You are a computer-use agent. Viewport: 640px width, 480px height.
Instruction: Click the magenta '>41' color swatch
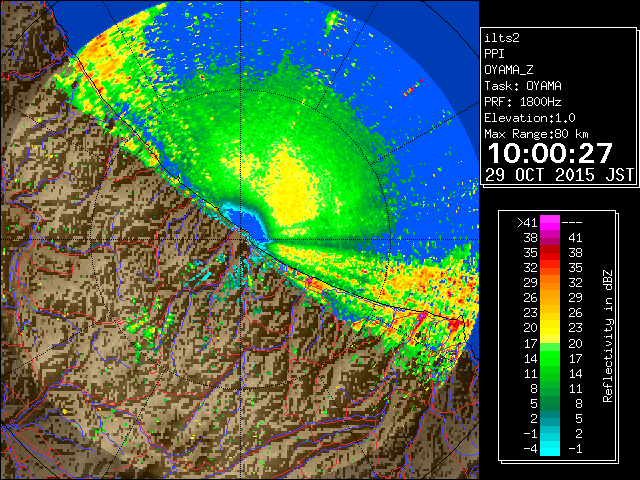[x=550, y=222]
